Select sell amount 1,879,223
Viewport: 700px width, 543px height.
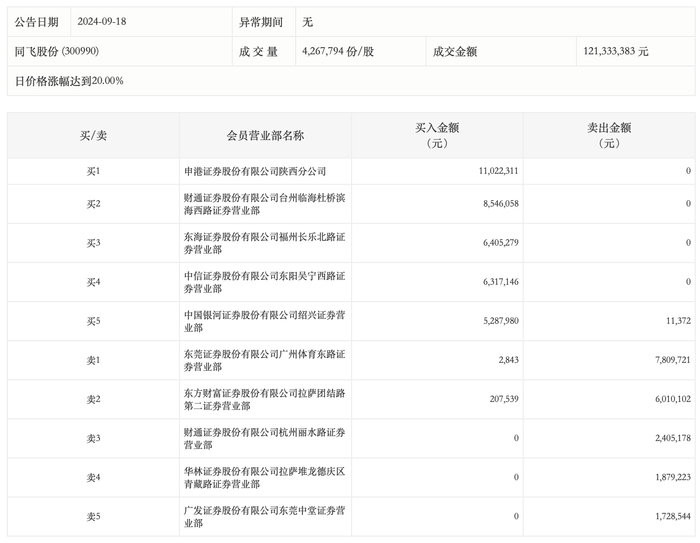[673, 477]
